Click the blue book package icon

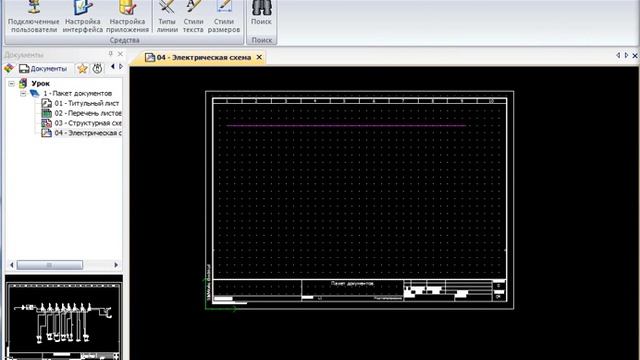(35, 93)
